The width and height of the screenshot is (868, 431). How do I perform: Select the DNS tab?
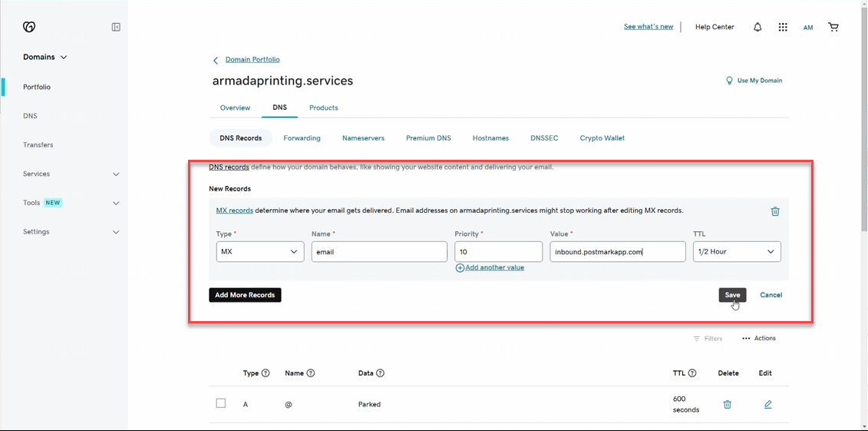[280, 108]
